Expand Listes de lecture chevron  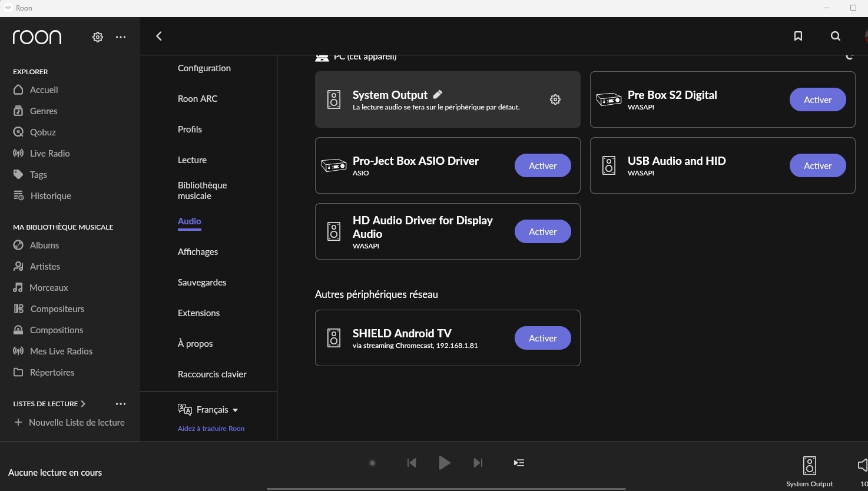pyautogui.click(x=83, y=404)
